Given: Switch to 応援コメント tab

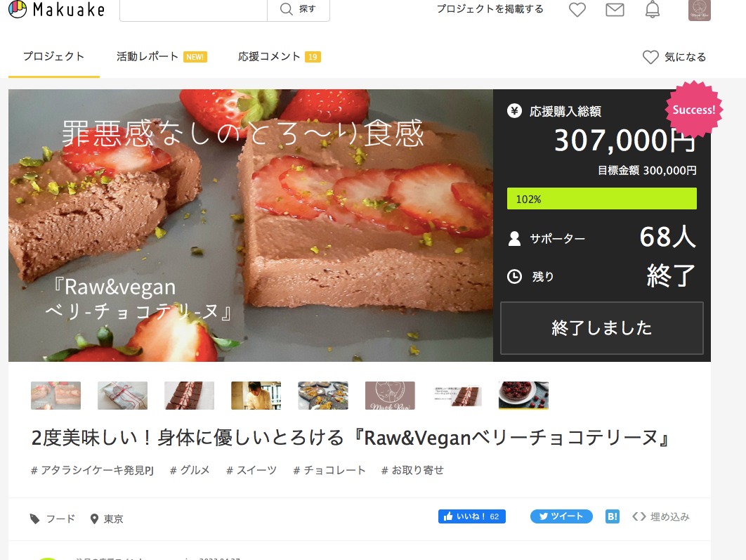Looking at the screenshot, I should tap(280, 57).
